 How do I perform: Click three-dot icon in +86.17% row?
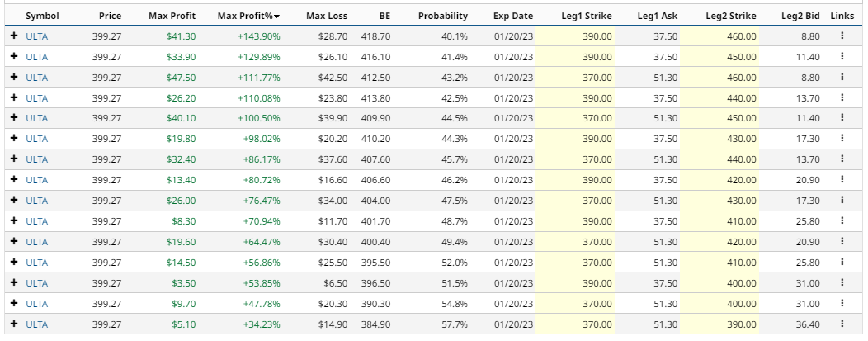coord(842,159)
